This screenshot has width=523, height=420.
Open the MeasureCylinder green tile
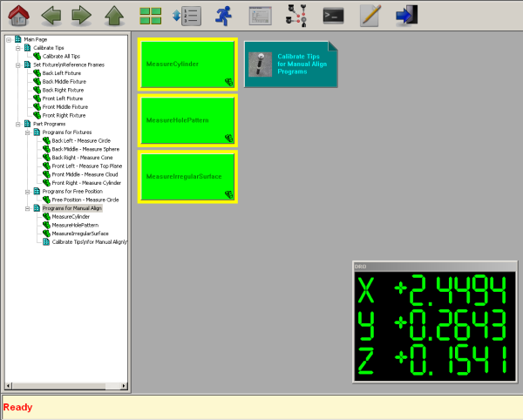[x=187, y=64]
